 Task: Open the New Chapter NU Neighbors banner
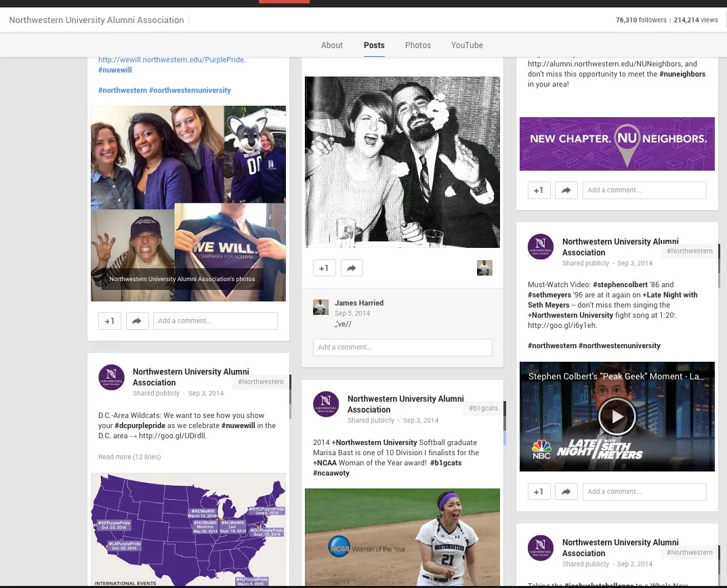[617, 144]
